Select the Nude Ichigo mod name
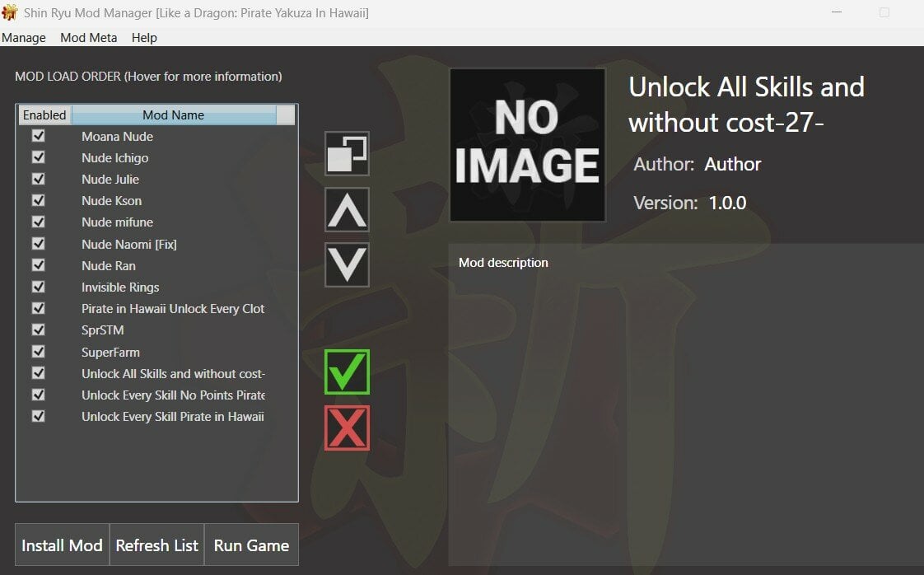The width and height of the screenshot is (924, 575). tap(115, 158)
